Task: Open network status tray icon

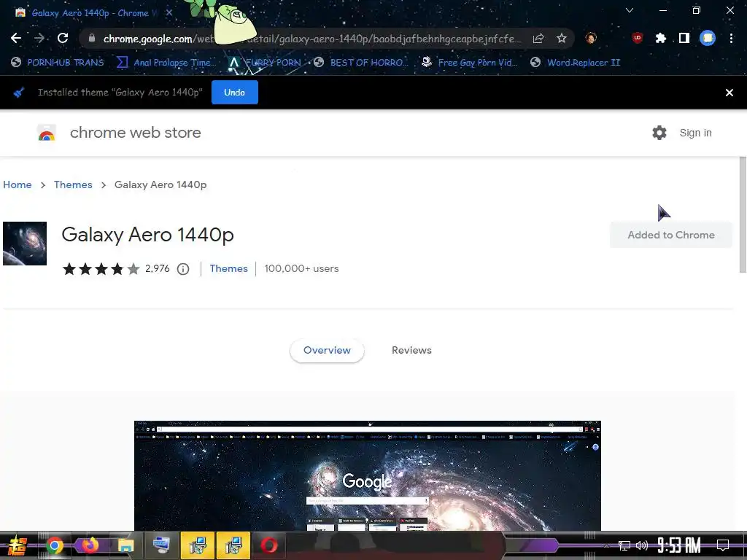Action: [624, 545]
